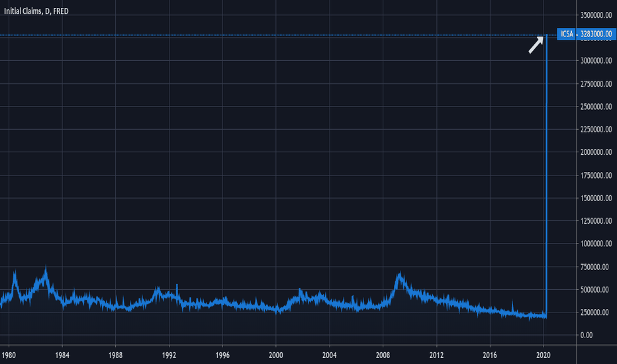
Task: Click the 1980 time axis label
Action: pyautogui.click(x=9, y=355)
